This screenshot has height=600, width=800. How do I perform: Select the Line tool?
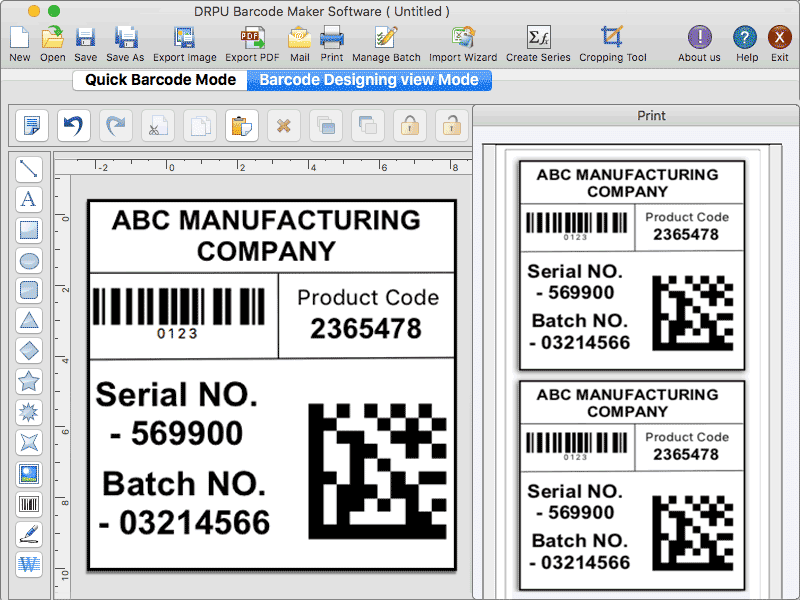pos(29,169)
